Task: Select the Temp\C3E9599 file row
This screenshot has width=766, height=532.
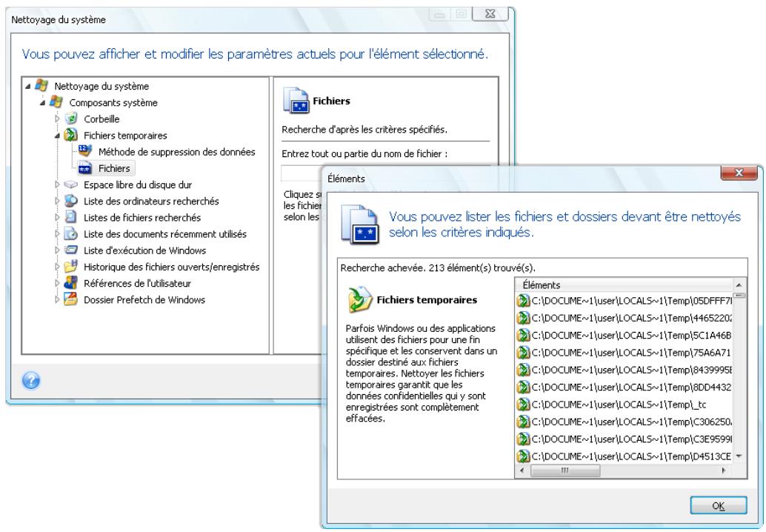Action: [x=625, y=439]
